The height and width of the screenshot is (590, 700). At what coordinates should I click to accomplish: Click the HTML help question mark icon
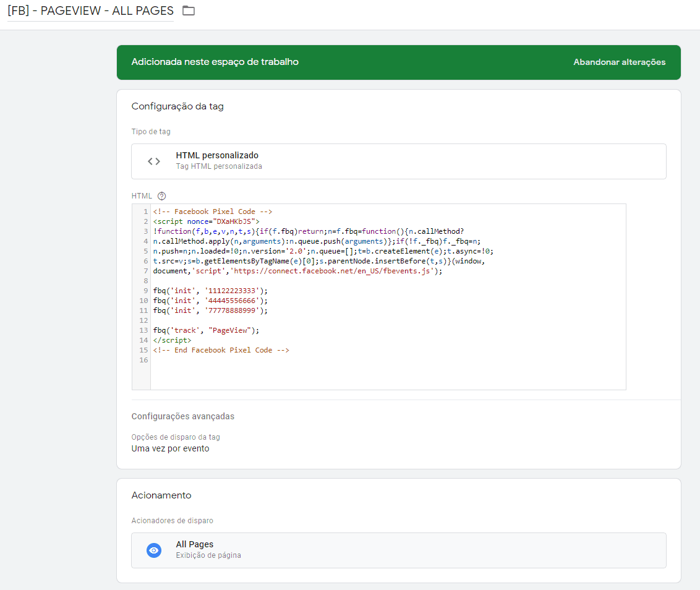[162, 196]
